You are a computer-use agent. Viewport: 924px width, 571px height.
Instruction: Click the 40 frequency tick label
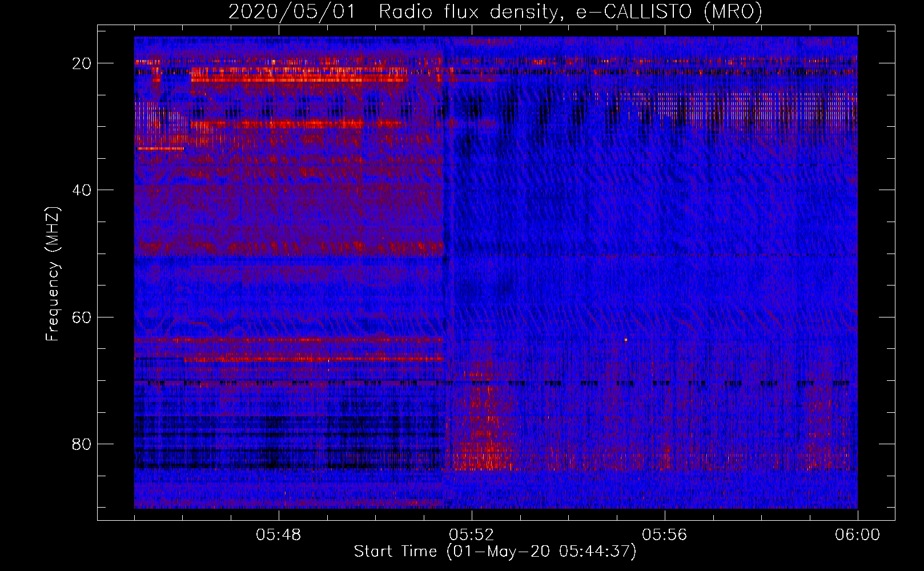(x=82, y=190)
